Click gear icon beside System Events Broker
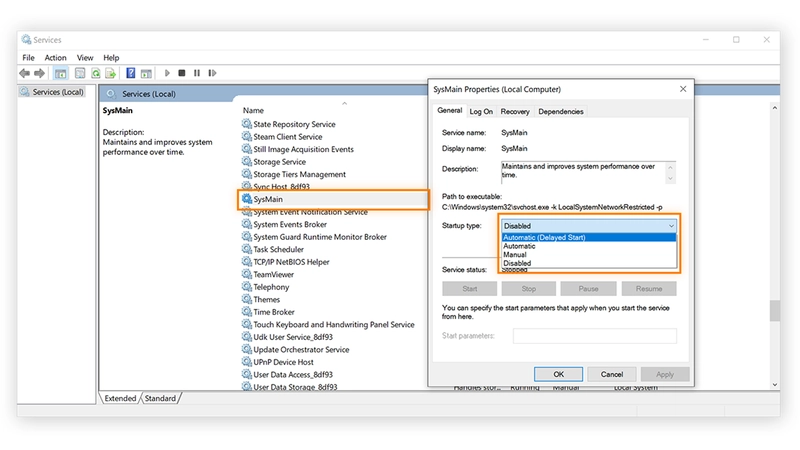800x450 pixels. click(247, 224)
